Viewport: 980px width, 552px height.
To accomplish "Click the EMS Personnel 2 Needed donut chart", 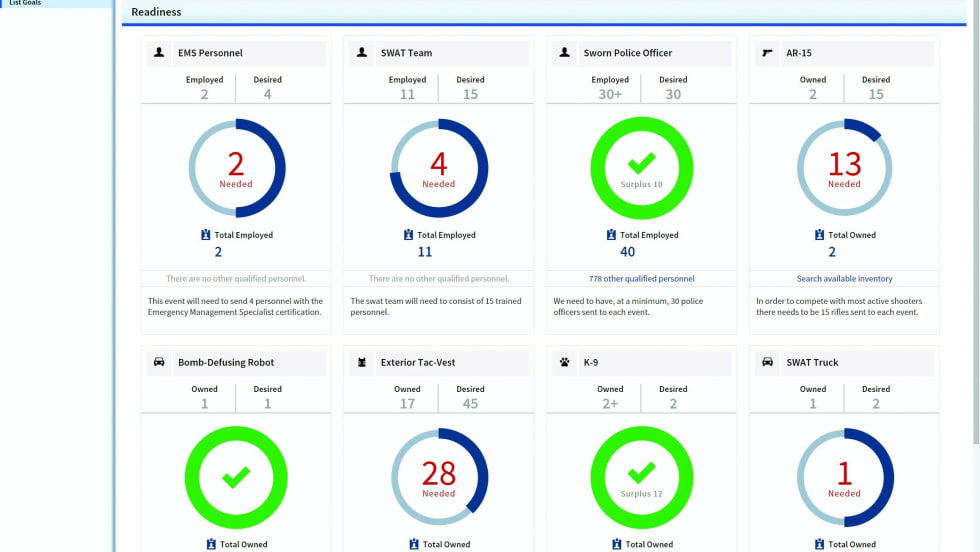I will tap(237, 168).
